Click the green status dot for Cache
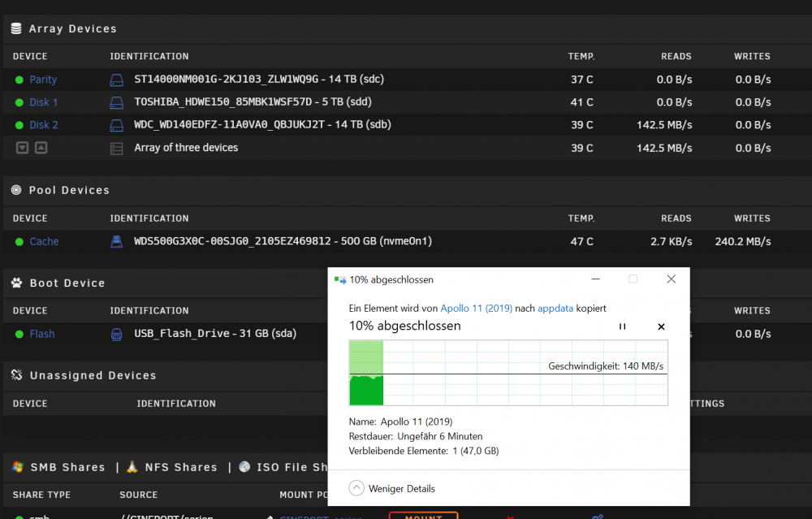 19,241
